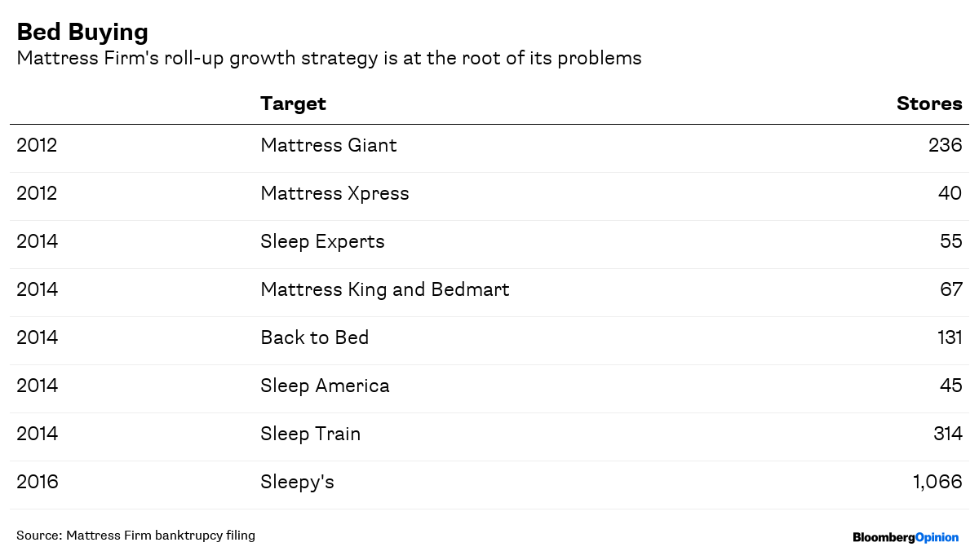This screenshot has height=560, width=979.
Task: Select the Bed Buying title
Action: 82,32
